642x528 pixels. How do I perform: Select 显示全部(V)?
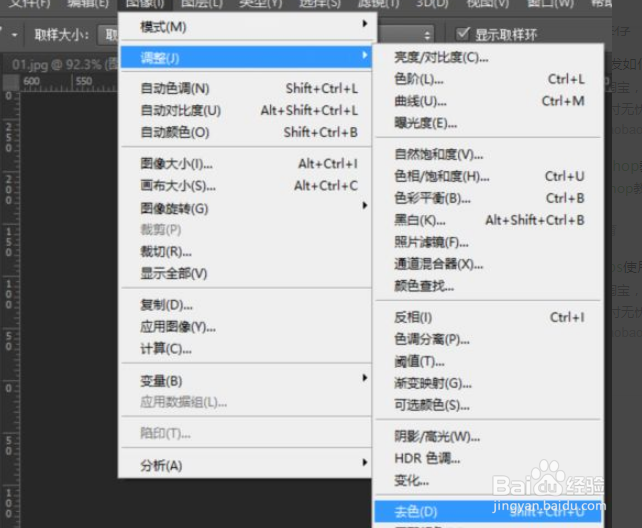[x=246, y=273]
